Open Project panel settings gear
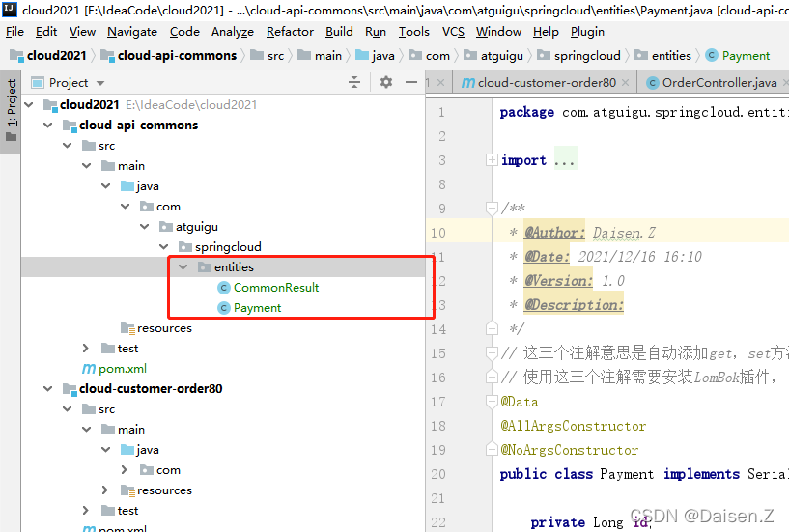This screenshot has width=789, height=532. click(x=386, y=82)
